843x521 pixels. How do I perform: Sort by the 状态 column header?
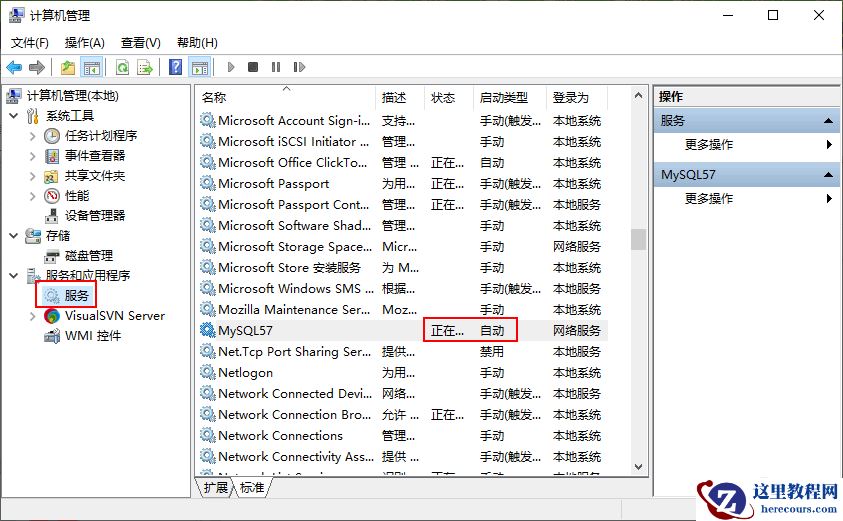(x=448, y=97)
